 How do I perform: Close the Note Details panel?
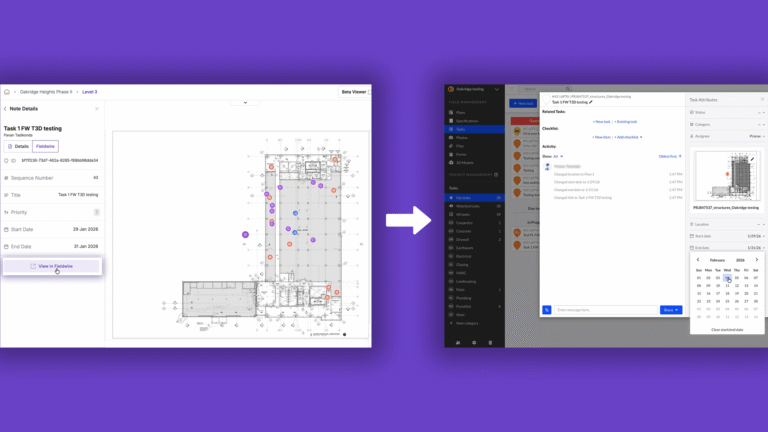click(97, 108)
